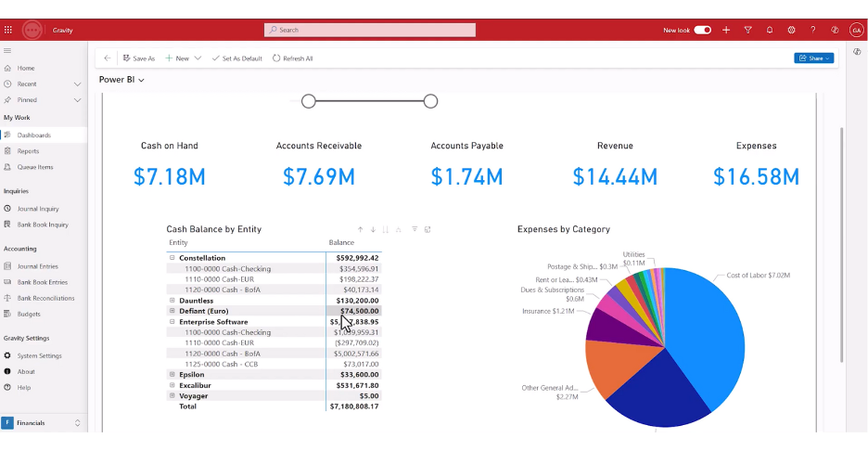
Task: Collapse the Enterprise Software entity row
Action: click(172, 321)
